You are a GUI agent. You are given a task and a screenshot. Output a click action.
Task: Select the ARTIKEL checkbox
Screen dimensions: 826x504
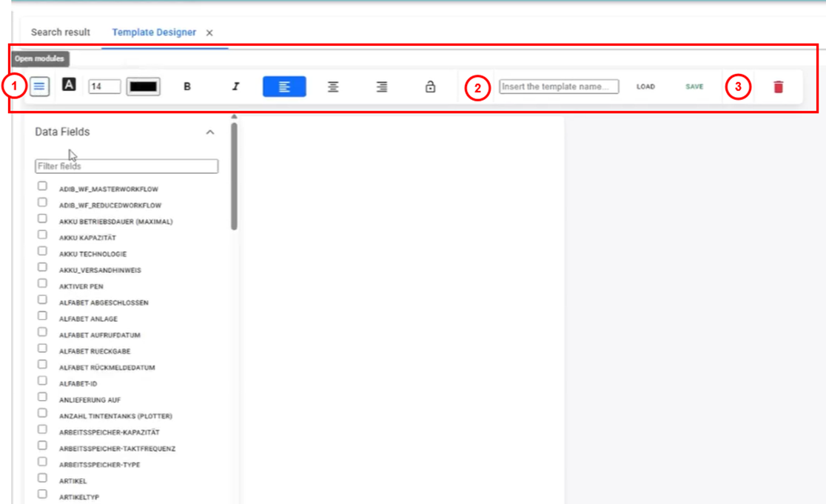tap(43, 477)
